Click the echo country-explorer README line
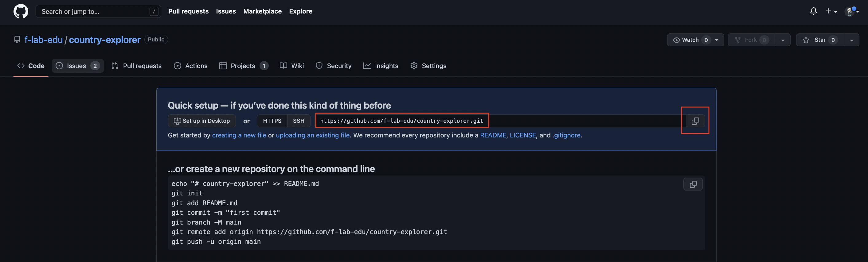Viewport: 868px width, 262px height. click(x=245, y=184)
